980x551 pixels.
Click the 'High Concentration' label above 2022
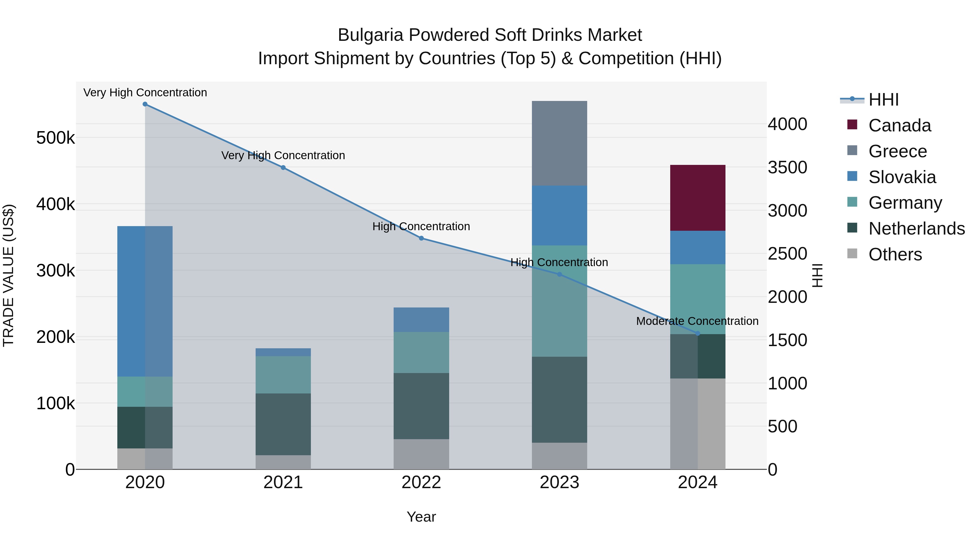coord(421,227)
